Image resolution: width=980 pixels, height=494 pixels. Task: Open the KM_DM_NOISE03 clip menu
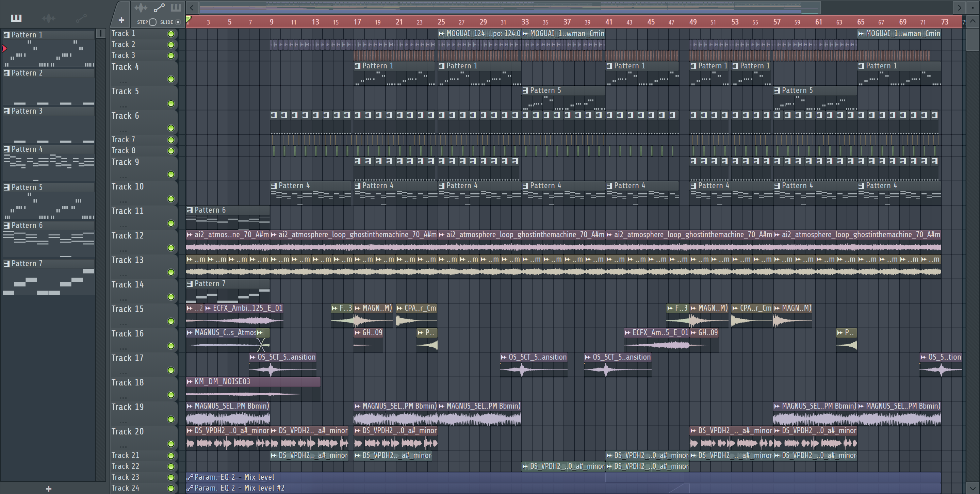[x=190, y=381]
